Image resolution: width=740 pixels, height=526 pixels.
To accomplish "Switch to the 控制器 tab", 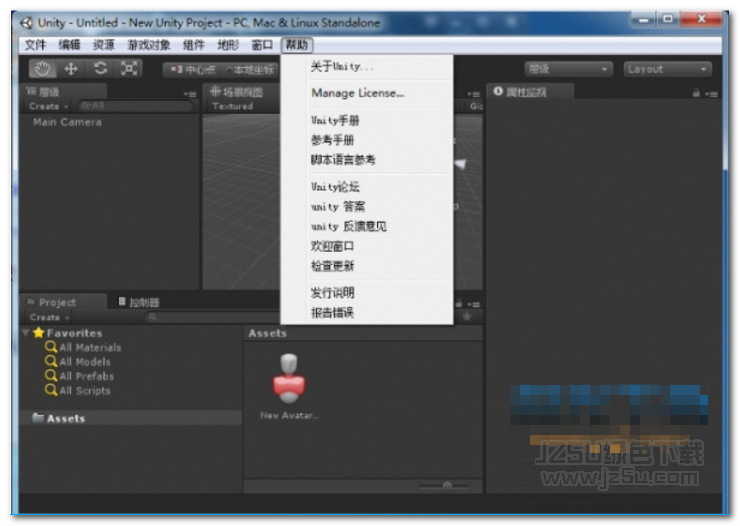I will (x=139, y=302).
